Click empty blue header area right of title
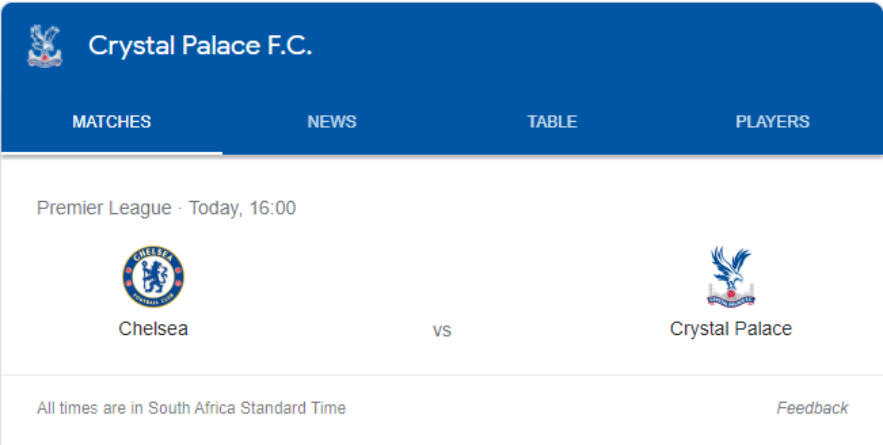 pos(600,46)
